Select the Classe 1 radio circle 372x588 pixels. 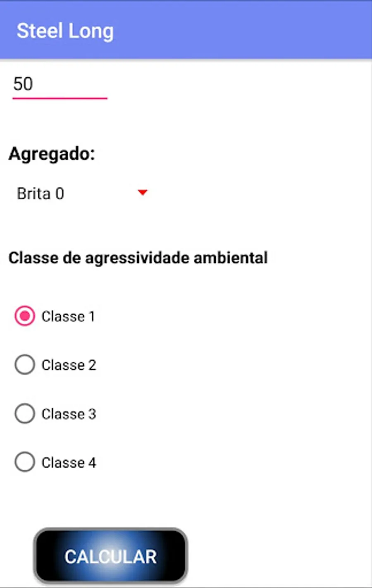pos(25,316)
